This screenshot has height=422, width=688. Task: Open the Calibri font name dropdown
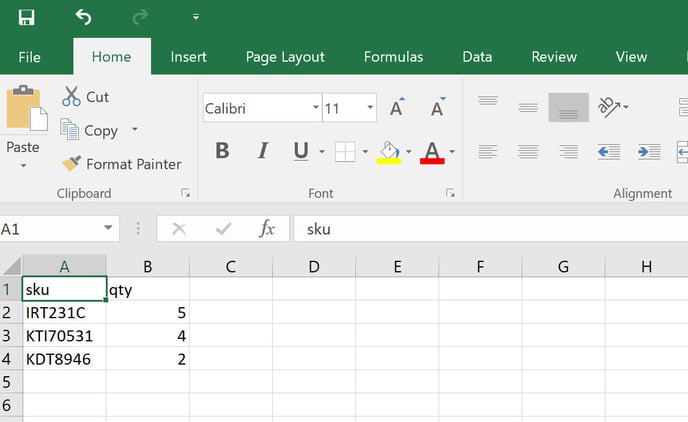pos(316,108)
